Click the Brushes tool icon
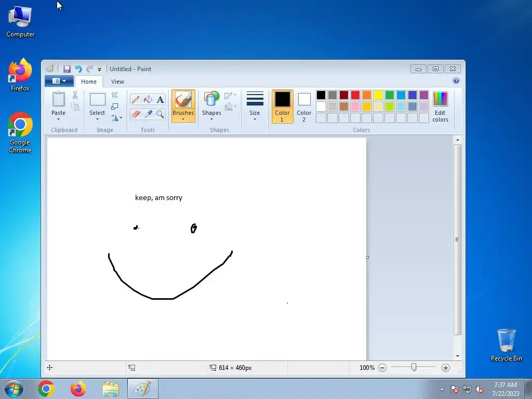The image size is (532, 399). 183,100
